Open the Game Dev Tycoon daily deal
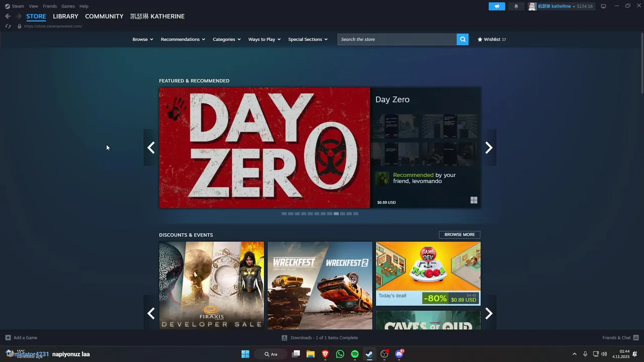 point(428,274)
